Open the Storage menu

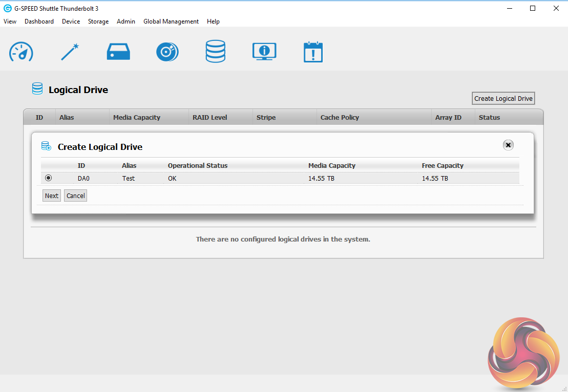[x=98, y=21]
